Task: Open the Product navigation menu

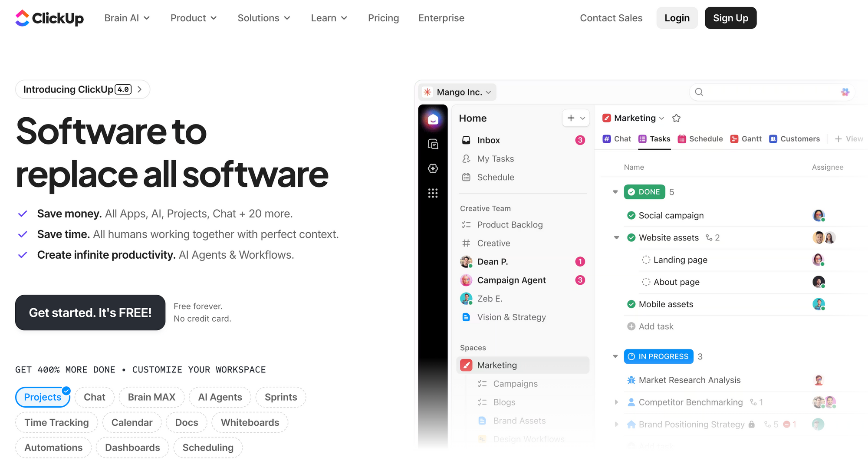Action: click(193, 18)
